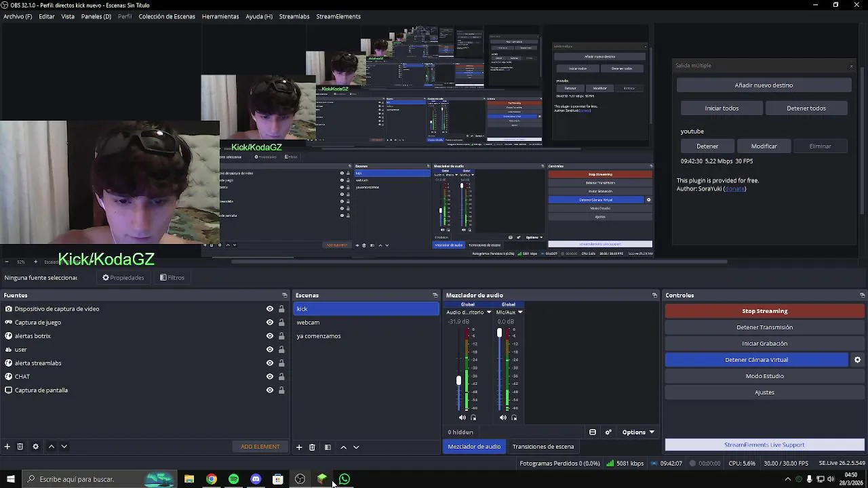Image resolution: width=868 pixels, height=488 pixels.
Task: Undock the Controles panel icon
Action: (862, 296)
